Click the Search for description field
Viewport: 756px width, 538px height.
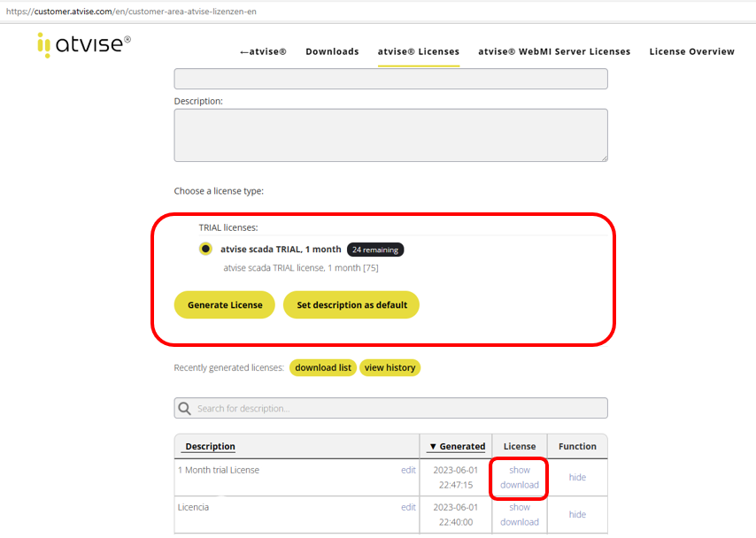coord(391,409)
